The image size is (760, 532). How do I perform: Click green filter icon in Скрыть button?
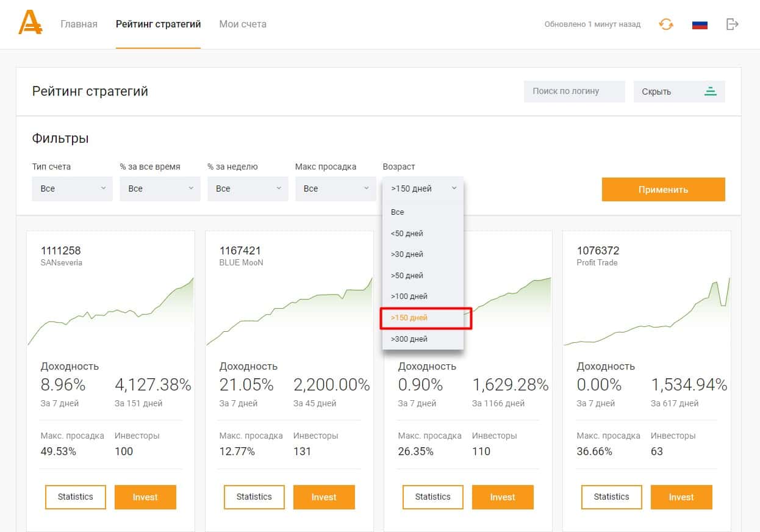tap(710, 92)
